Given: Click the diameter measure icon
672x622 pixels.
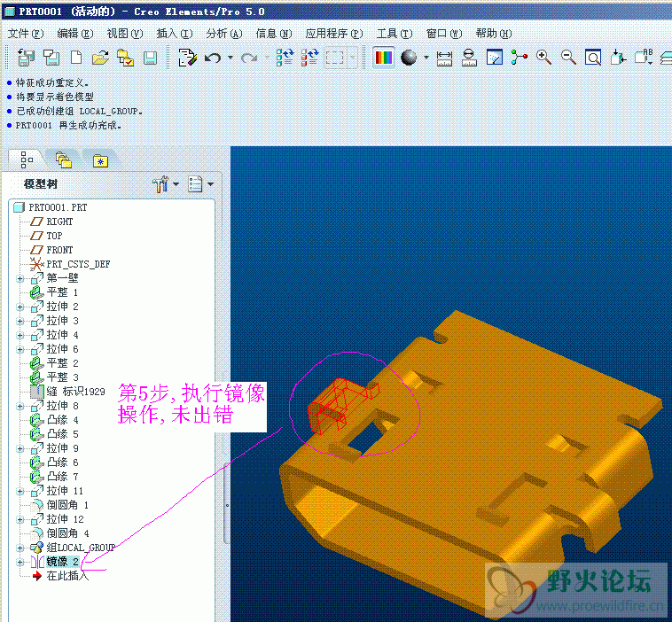Looking at the screenshot, I should pos(469,58).
